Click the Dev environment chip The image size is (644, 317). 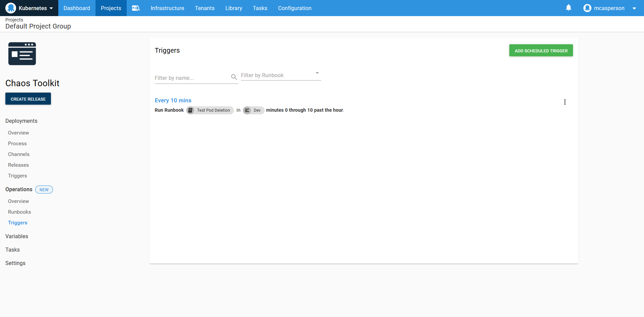click(253, 110)
